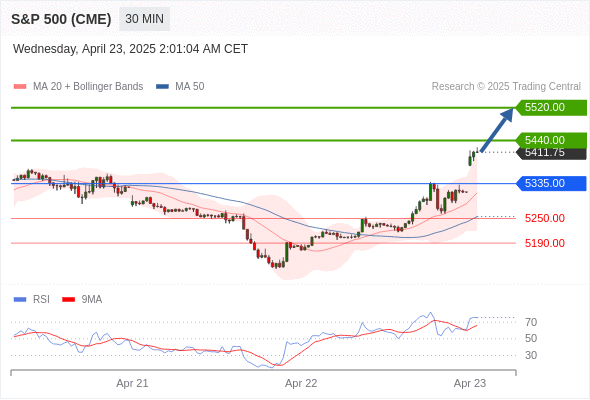Click the pink MA 20 legend swatch
590x400 pixels.
(20, 87)
